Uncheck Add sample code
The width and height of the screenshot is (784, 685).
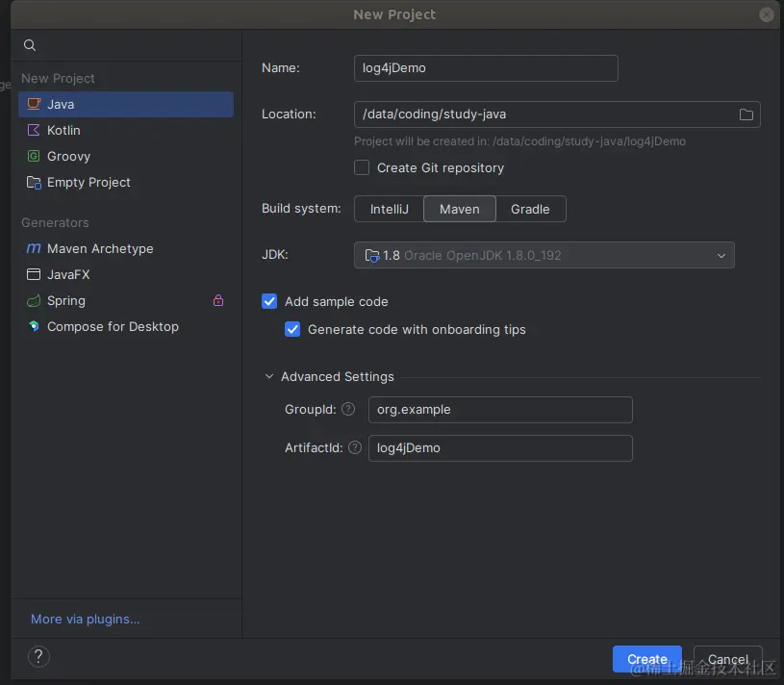click(269, 301)
